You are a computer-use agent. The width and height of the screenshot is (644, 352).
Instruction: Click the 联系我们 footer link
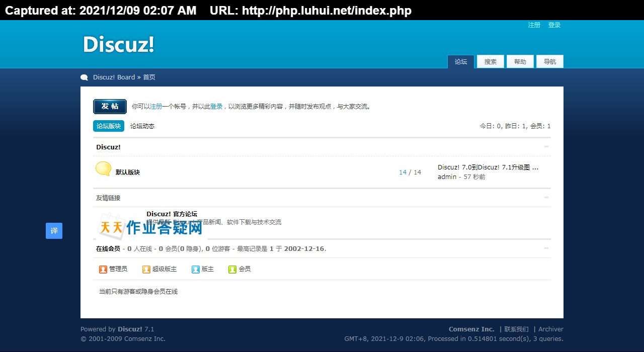[517, 329]
